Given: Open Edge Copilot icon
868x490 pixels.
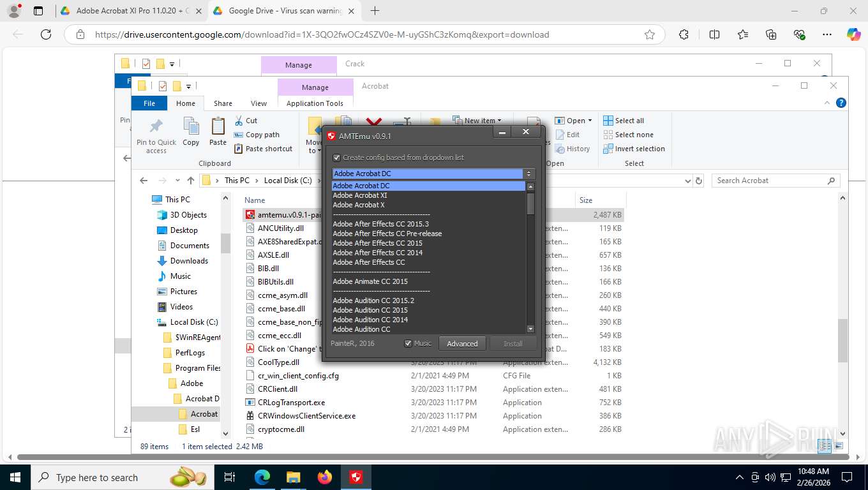Looking at the screenshot, I should (x=853, y=34).
